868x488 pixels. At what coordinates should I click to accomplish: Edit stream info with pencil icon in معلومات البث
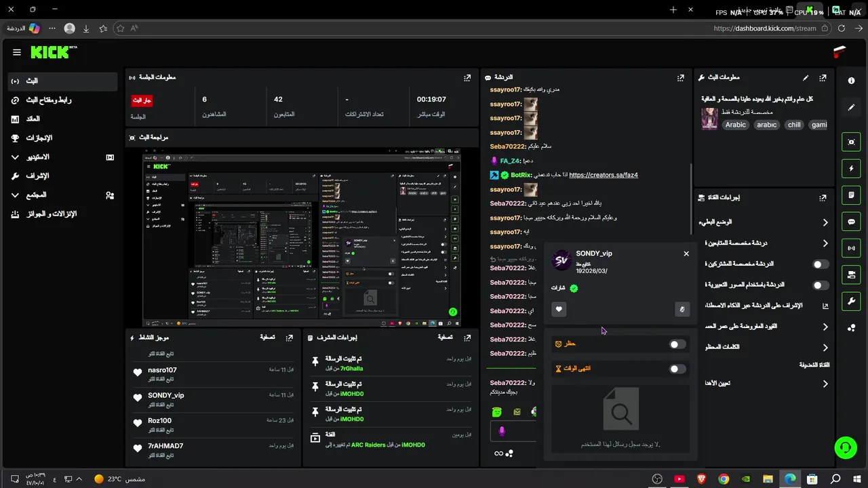806,78
